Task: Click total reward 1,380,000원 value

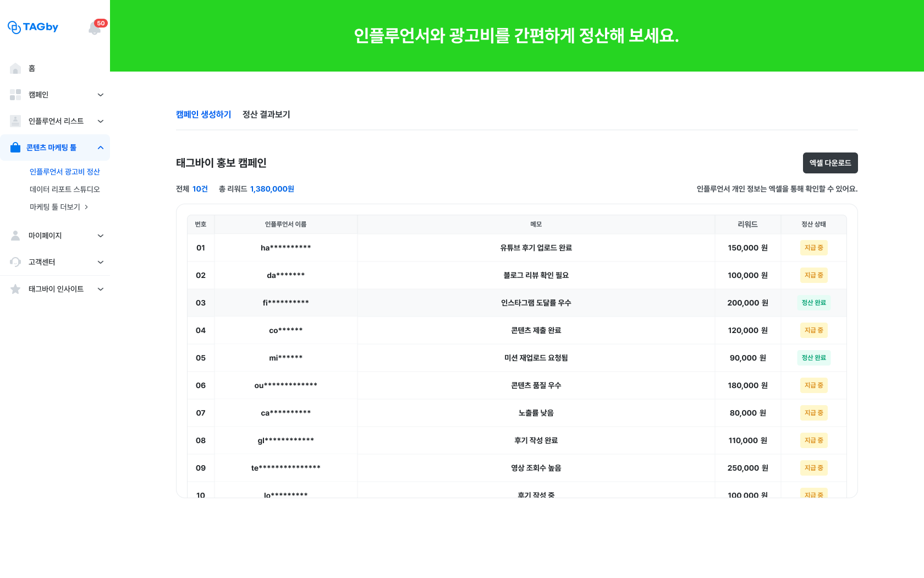Action: point(272,189)
